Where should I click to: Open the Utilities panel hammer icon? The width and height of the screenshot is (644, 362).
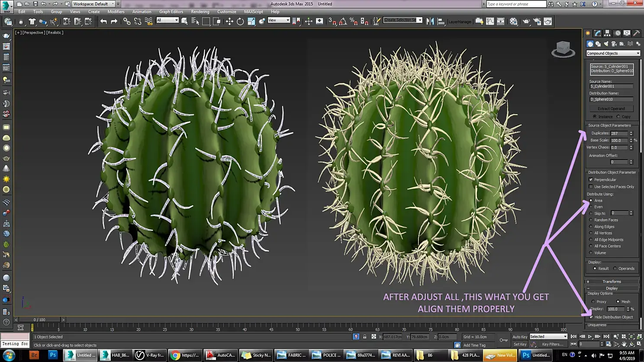tap(637, 33)
